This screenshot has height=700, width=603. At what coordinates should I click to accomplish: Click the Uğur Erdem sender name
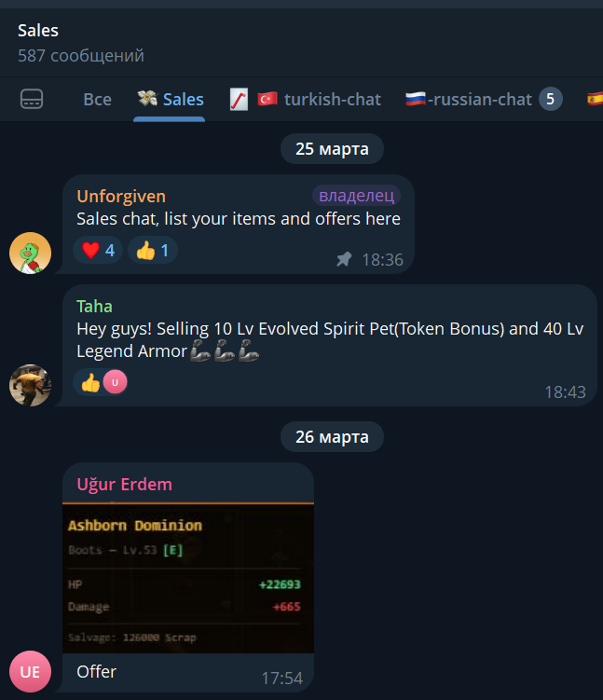click(x=124, y=485)
